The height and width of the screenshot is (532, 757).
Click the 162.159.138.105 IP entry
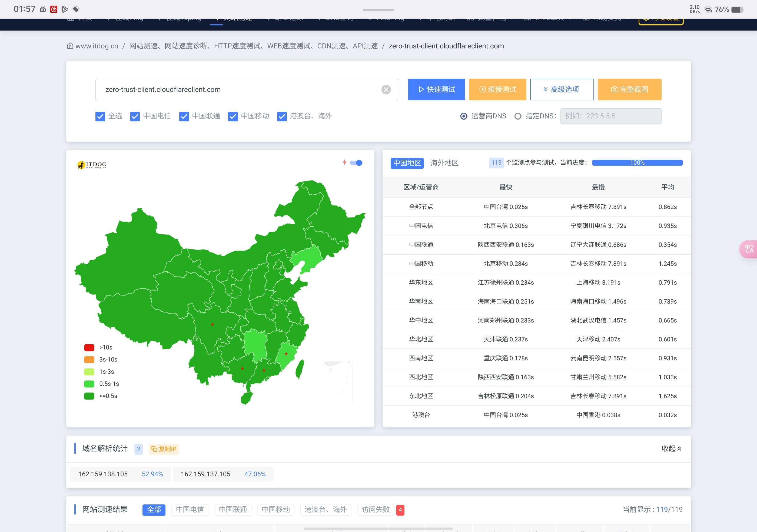[x=120, y=474]
